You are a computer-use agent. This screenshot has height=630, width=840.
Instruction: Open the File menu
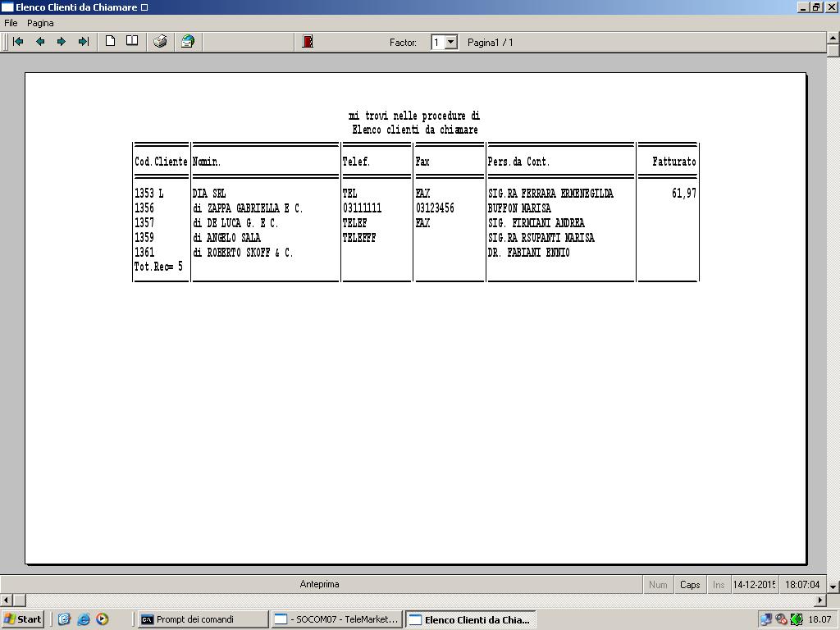coord(11,23)
